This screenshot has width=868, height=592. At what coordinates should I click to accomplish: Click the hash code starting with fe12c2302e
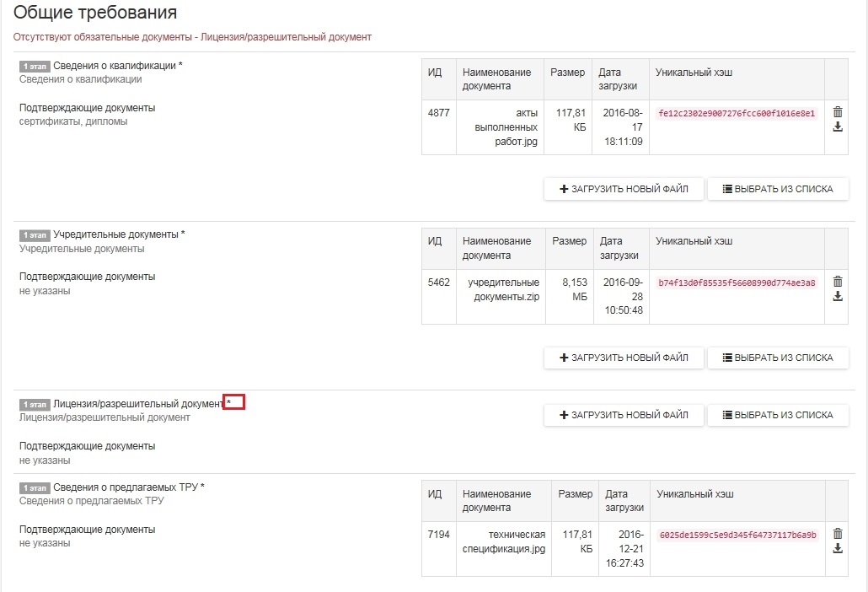[x=737, y=113]
